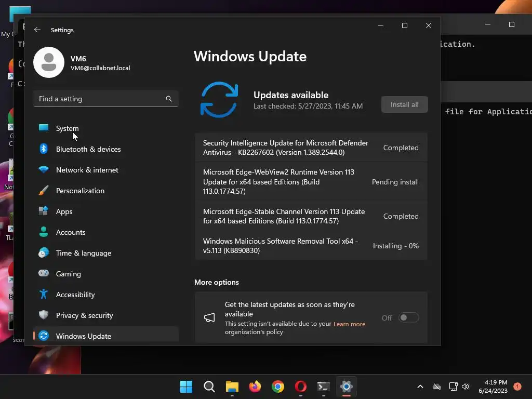Open File Explorer from the taskbar

(232, 387)
